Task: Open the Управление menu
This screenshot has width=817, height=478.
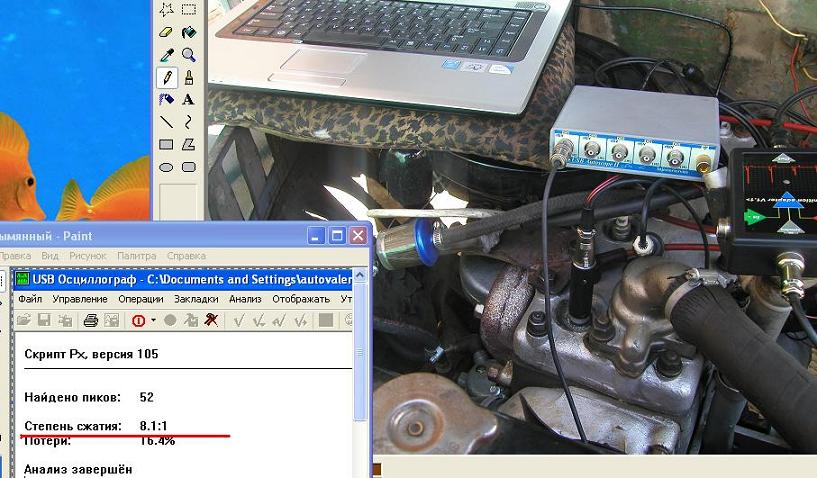Action: coord(80,298)
